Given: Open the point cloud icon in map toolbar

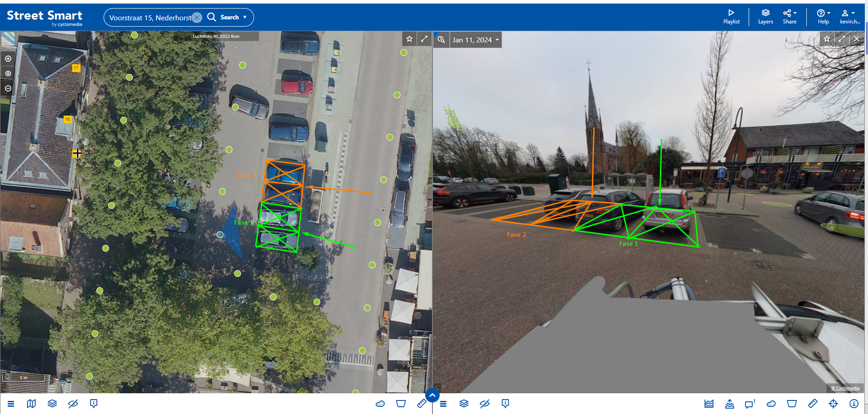Looking at the screenshot, I should tap(380, 404).
